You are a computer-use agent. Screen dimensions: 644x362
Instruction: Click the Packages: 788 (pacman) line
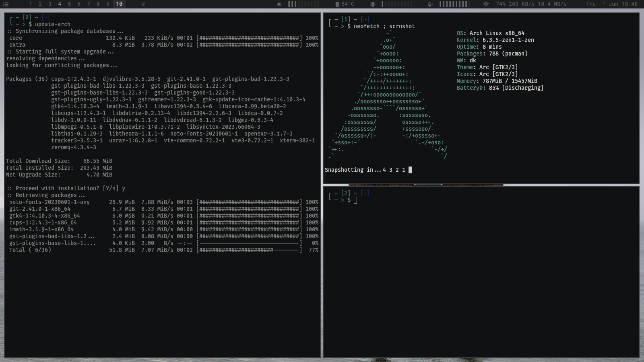492,53
